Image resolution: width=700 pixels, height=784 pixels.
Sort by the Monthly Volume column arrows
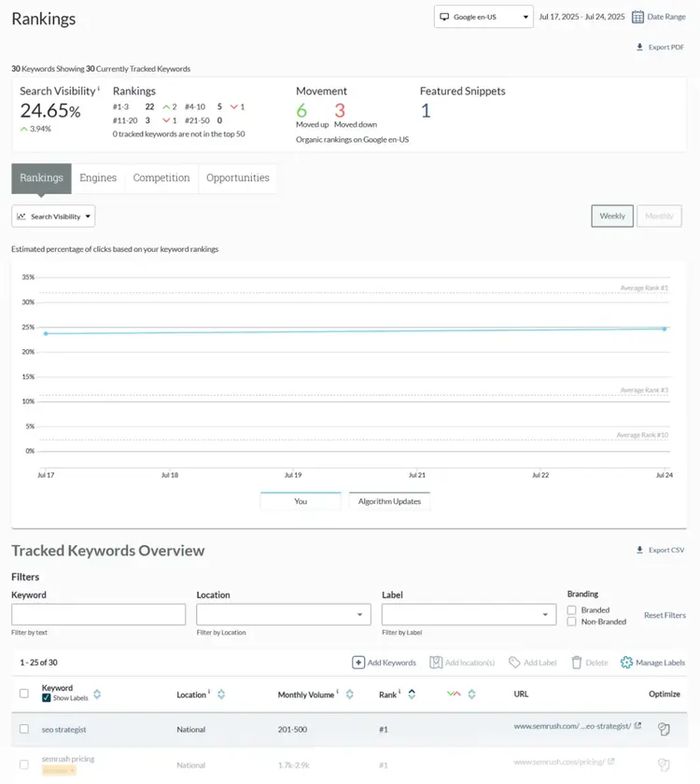pyautogui.click(x=349, y=694)
